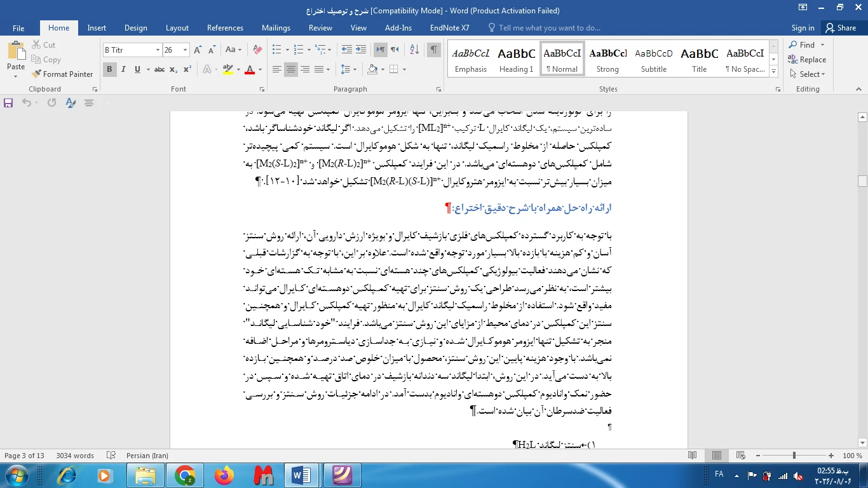Image resolution: width=868 pixels, height=488 pixels.
Task: Open the References tab
Action: 225,28
